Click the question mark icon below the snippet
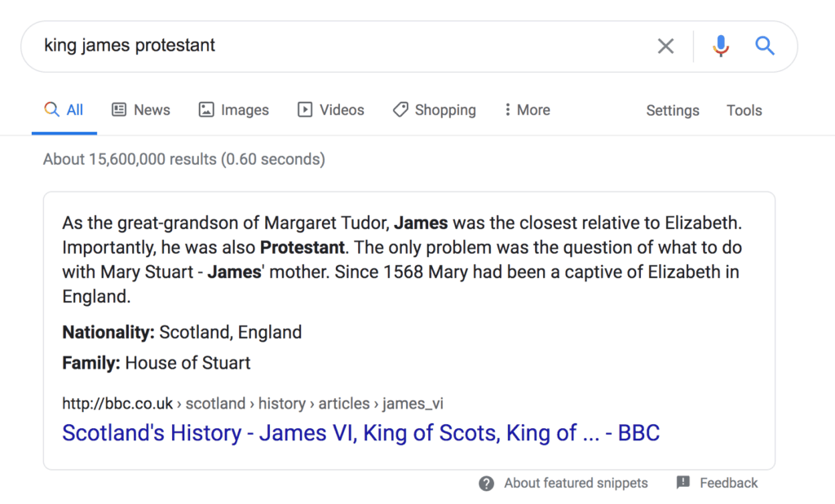Image resolution: width=835 pixels, height=504 pixels. click(487, 484)
